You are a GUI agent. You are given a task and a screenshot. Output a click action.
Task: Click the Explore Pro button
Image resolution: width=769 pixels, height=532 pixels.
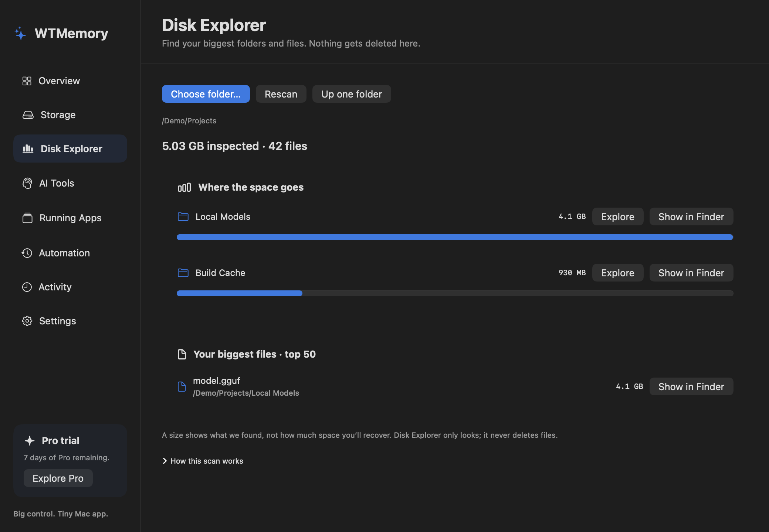pyautogui.click(x=58, y=478)
